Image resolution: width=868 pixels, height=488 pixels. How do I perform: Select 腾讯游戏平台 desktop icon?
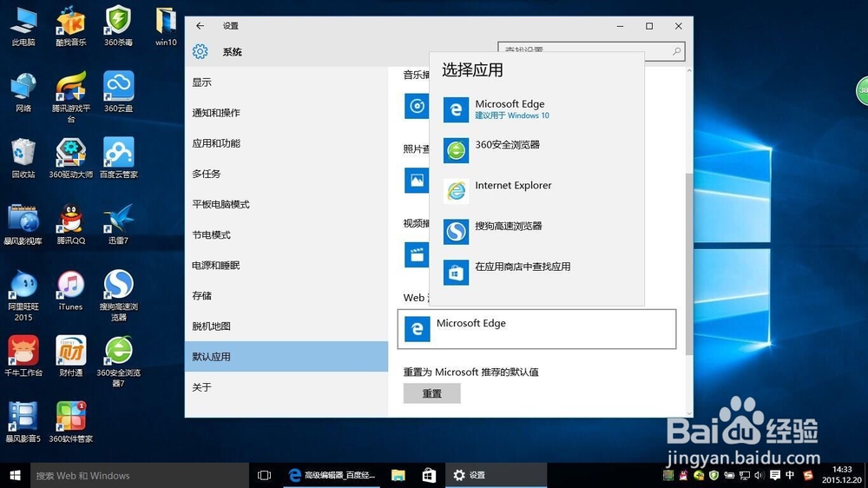(x=71, y=97)
